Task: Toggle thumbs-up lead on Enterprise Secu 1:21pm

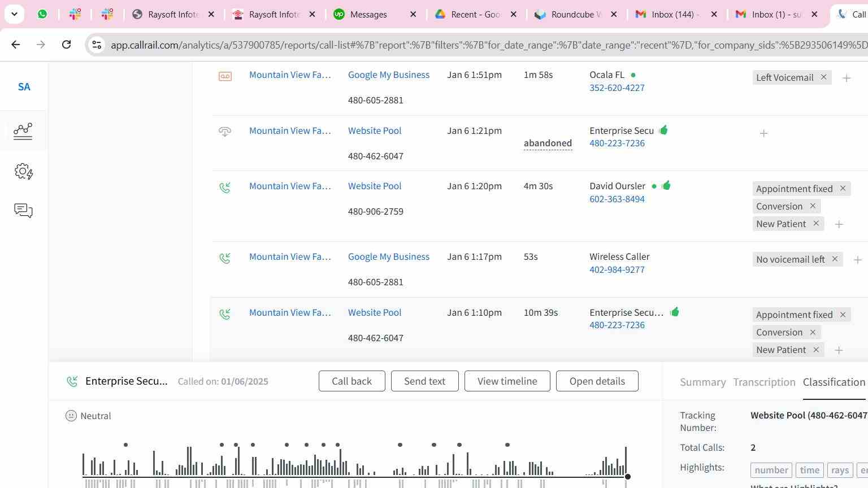Action: (x=663, y=130)
